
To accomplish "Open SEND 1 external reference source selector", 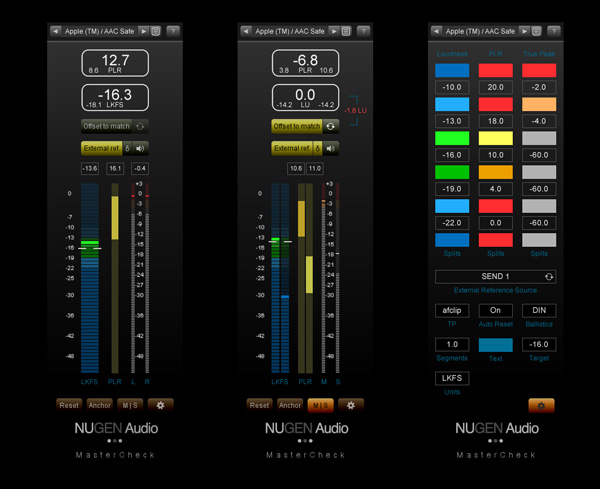I will pyautogui.click(x=496, y=277).
